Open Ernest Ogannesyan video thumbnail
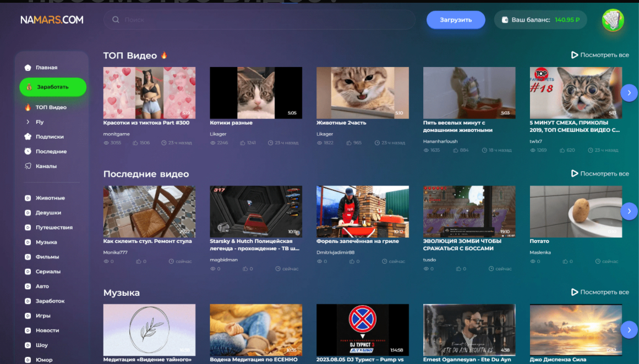Image resolution: width=639 pixels, height=364 pixels. click(469, 330)
